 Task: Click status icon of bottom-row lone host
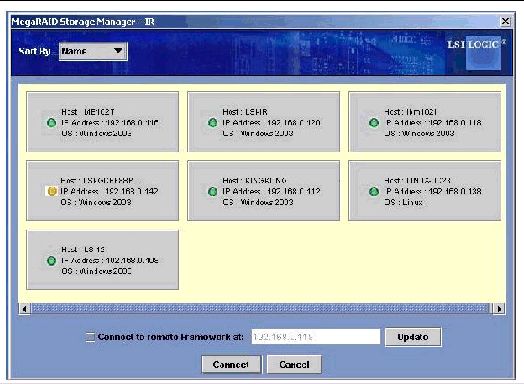pyautogui.click(x=51, y=261)
